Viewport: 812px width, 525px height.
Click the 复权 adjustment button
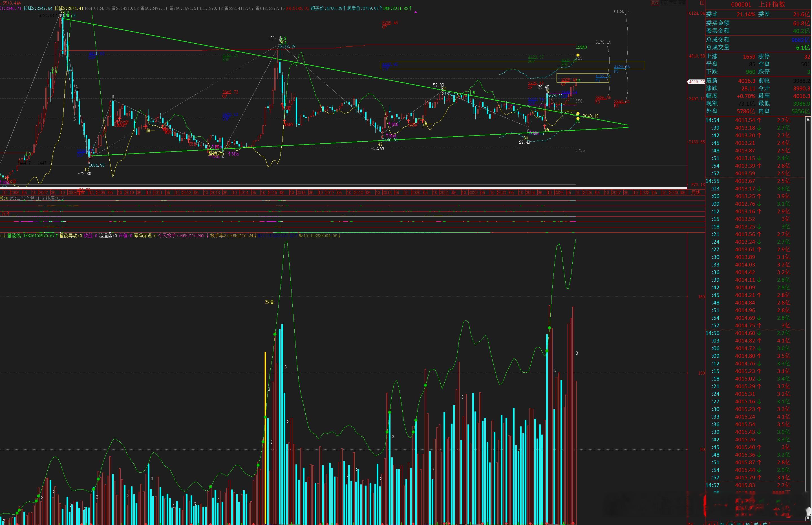click(655, 3)
